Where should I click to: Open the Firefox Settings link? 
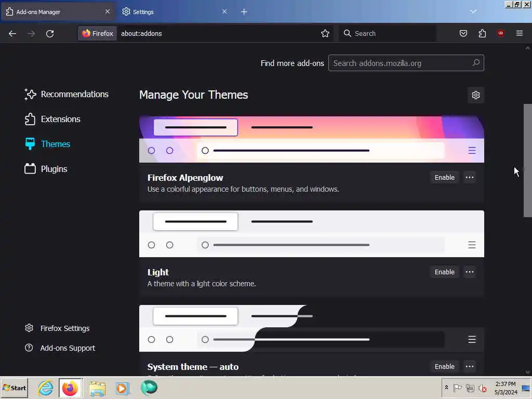tap(57, 328)
